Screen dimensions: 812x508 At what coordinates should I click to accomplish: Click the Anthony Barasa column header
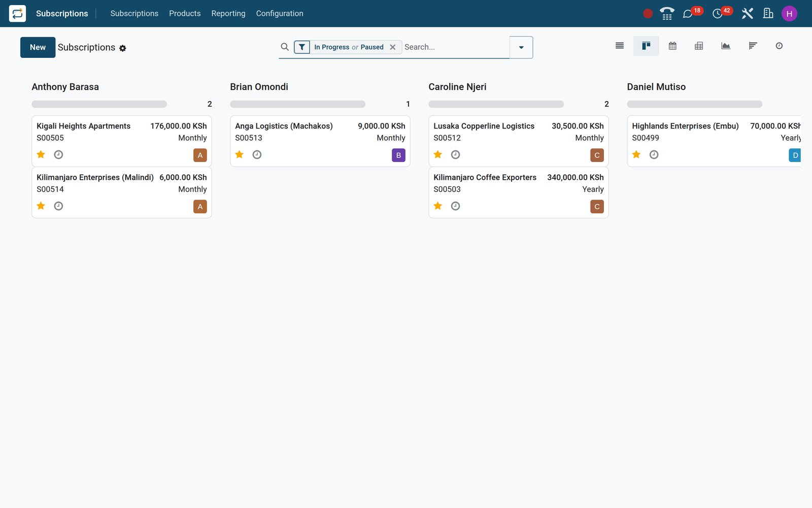coord(65,87)
